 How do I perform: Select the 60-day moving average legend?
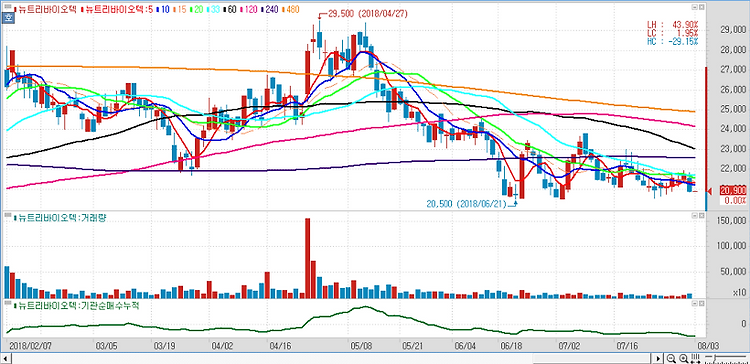click(231, 9)
